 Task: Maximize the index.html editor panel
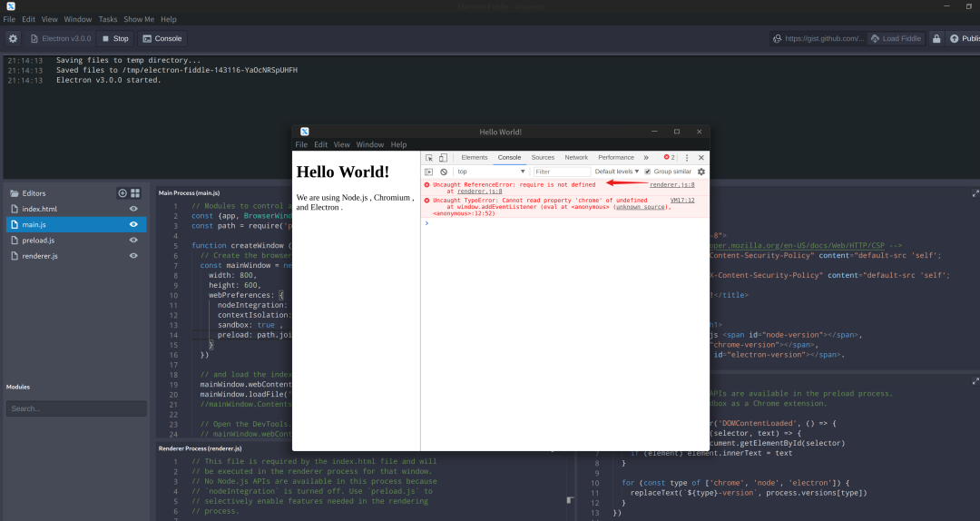[975, 193]
